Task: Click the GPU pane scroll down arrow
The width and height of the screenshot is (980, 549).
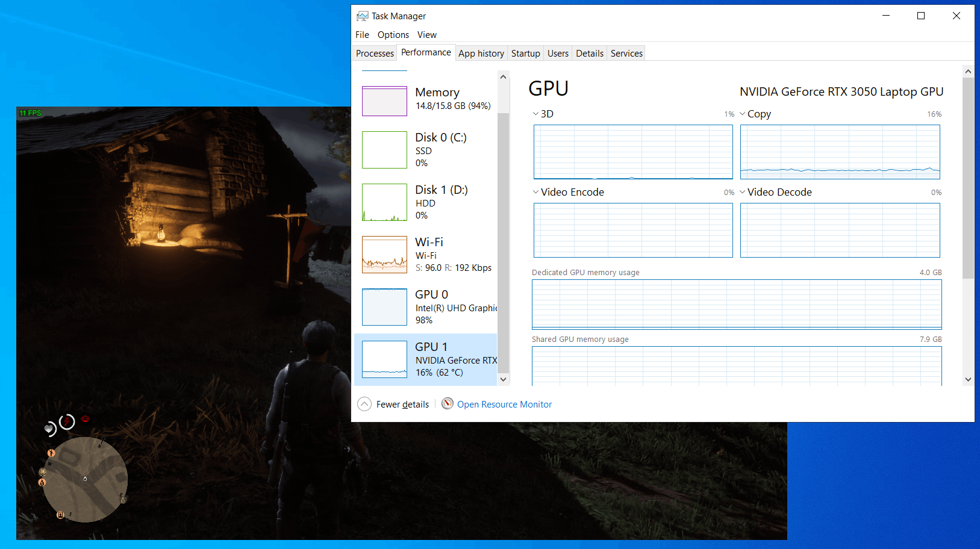Action: pyautogui.click(x=968, y=380)
